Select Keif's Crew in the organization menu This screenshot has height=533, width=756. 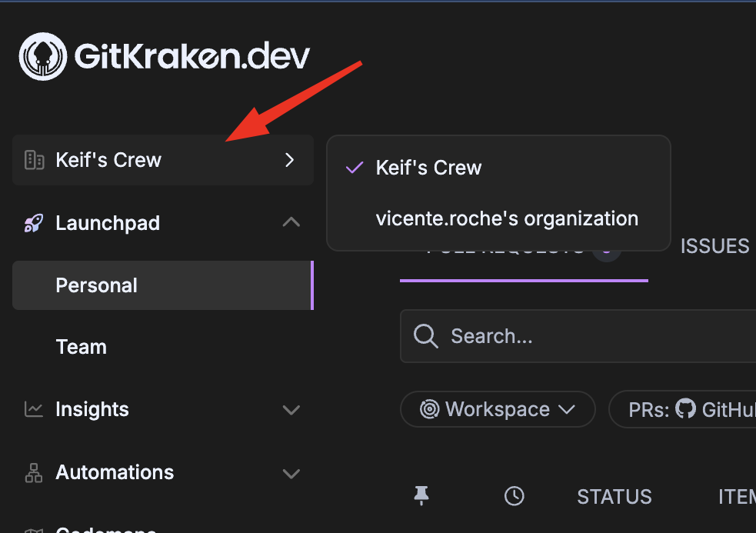tap(498, 168)
